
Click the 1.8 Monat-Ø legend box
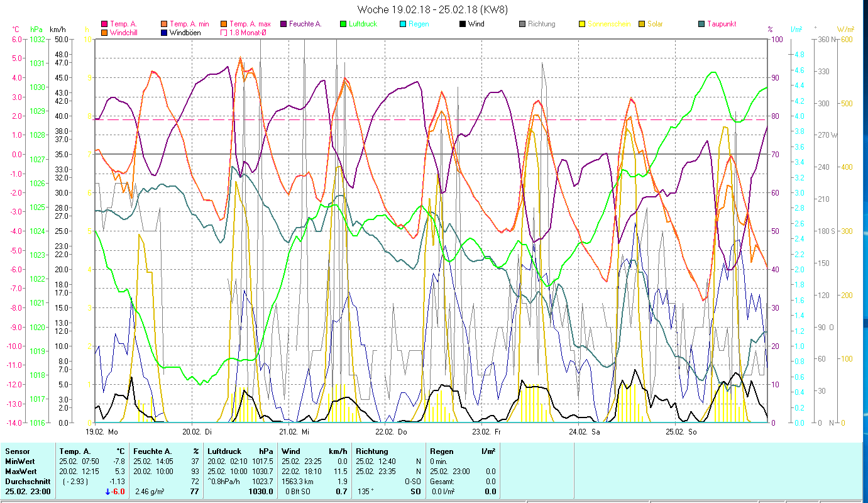pos(223,32)
